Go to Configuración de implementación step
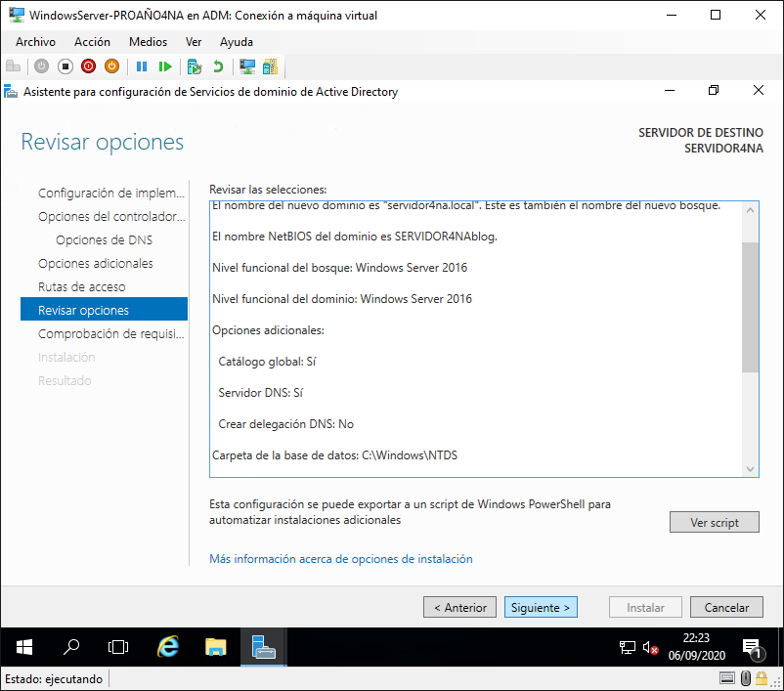The image size is (784, 691). [x=111, y=193]
